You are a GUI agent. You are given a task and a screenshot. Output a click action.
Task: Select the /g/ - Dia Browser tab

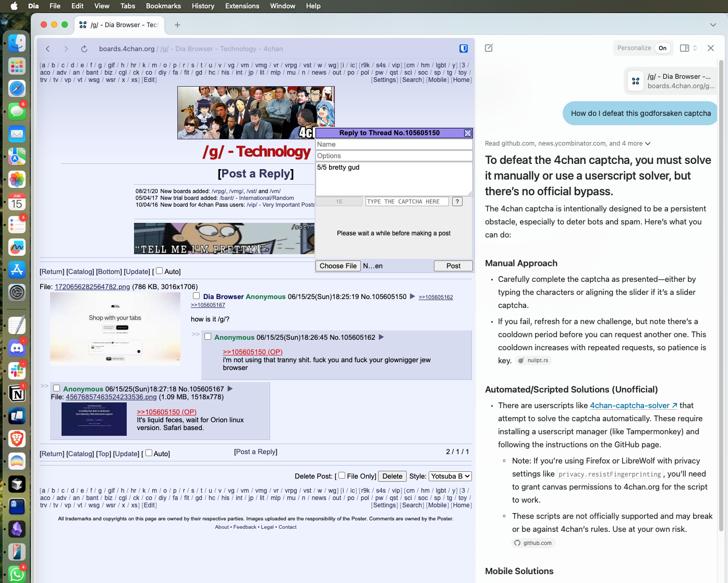[x=119, y=25]
